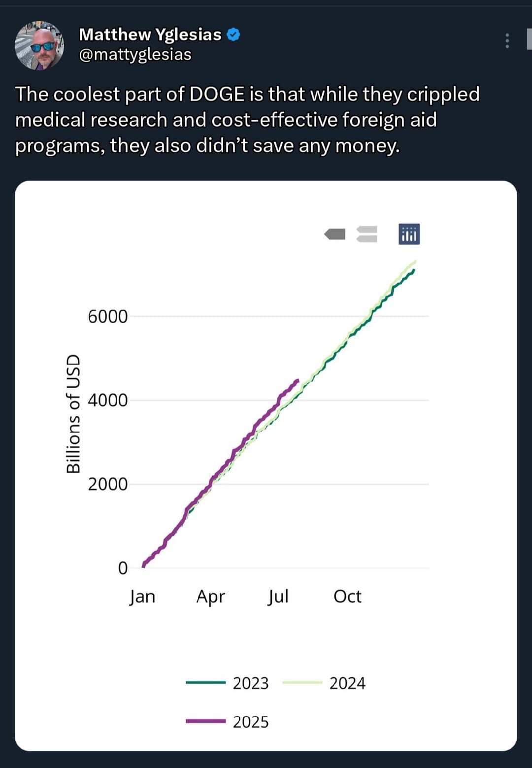Open the three-dot more options menu

click(x=507, y=41)
